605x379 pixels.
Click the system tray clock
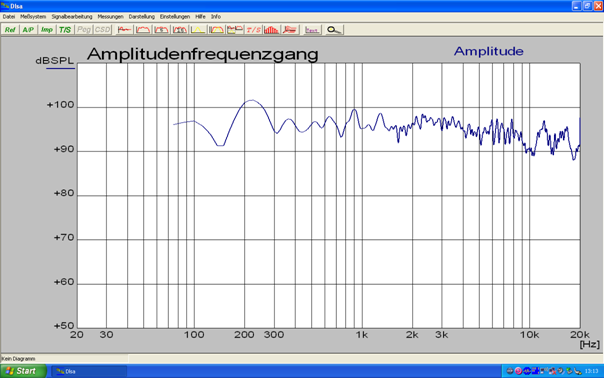(591, 371)
